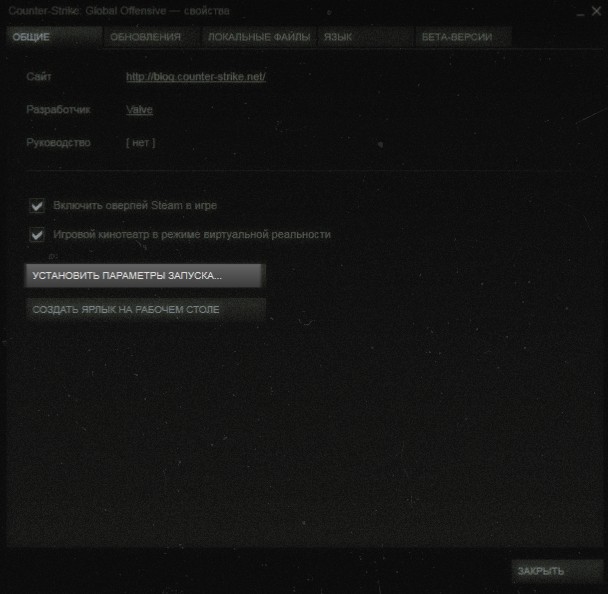Open the ОБНОВЛЕНИЯ tab

(152, 37)
